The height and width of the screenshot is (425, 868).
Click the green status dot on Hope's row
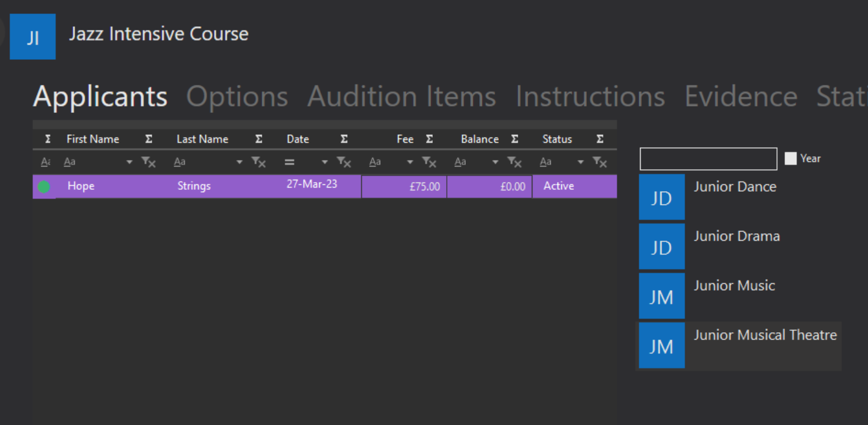[43, 187]
